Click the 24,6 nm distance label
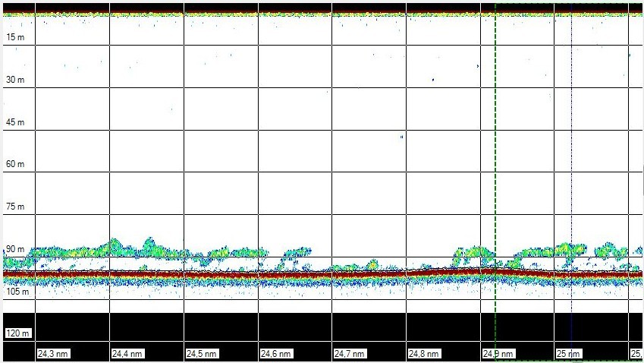Screen dimensions: 644x363 [276, 354]
